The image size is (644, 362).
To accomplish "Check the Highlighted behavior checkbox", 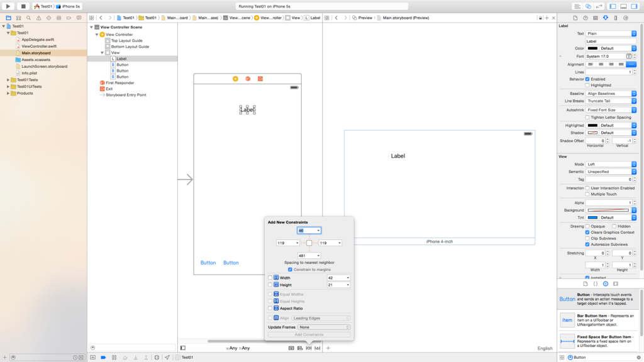I will point(587,85).
